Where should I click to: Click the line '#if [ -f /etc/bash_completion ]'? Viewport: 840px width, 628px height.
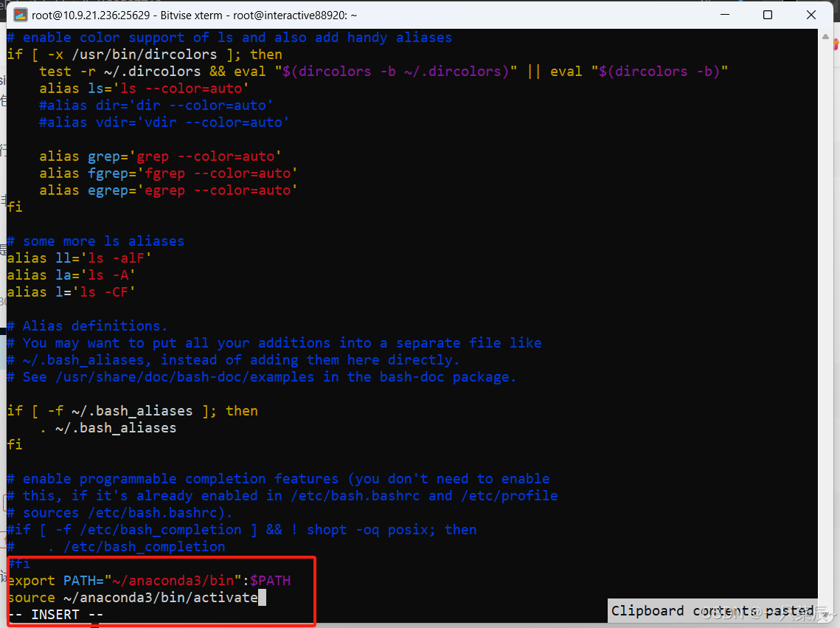click(242, 529)
